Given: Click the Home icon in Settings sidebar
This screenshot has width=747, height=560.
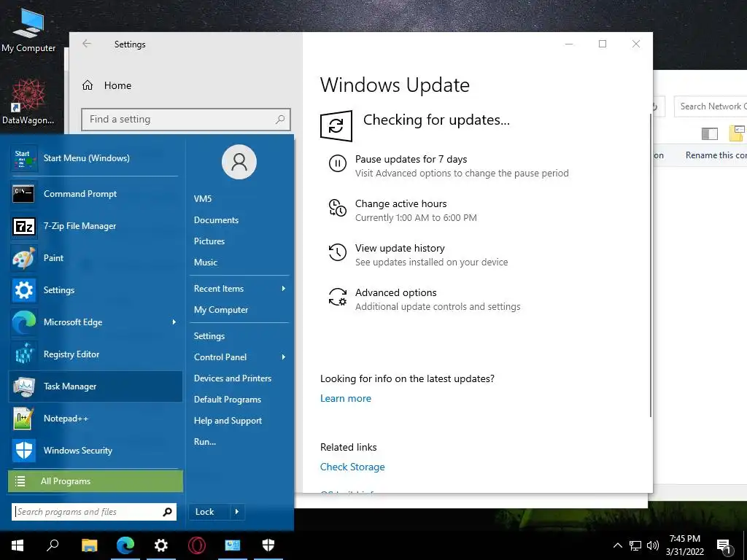Looking at the screenshot, I should 88,85.
